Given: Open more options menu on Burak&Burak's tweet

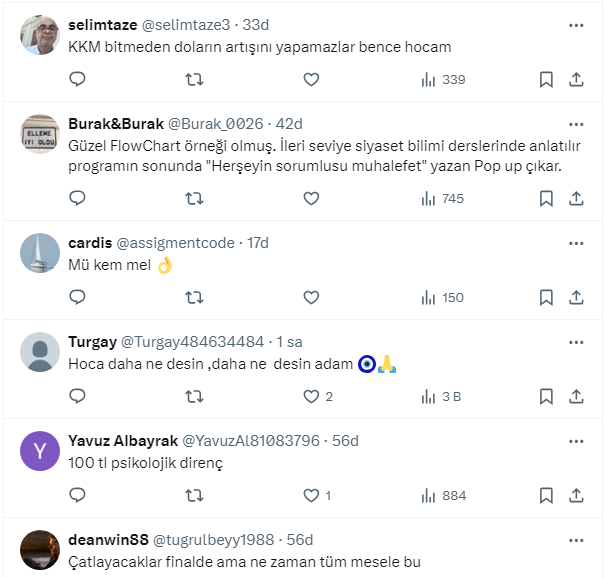Looking at the screenshot, I should (576, 123).
